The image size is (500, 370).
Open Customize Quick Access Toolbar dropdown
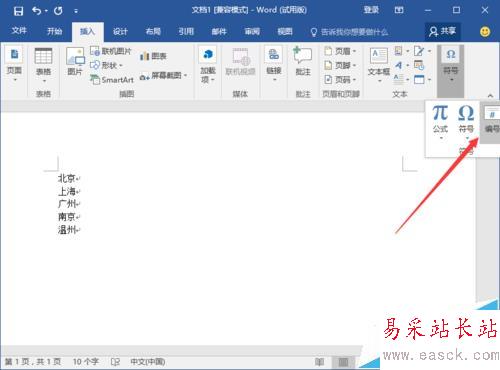pyautogui.click(x=76, y=11)
